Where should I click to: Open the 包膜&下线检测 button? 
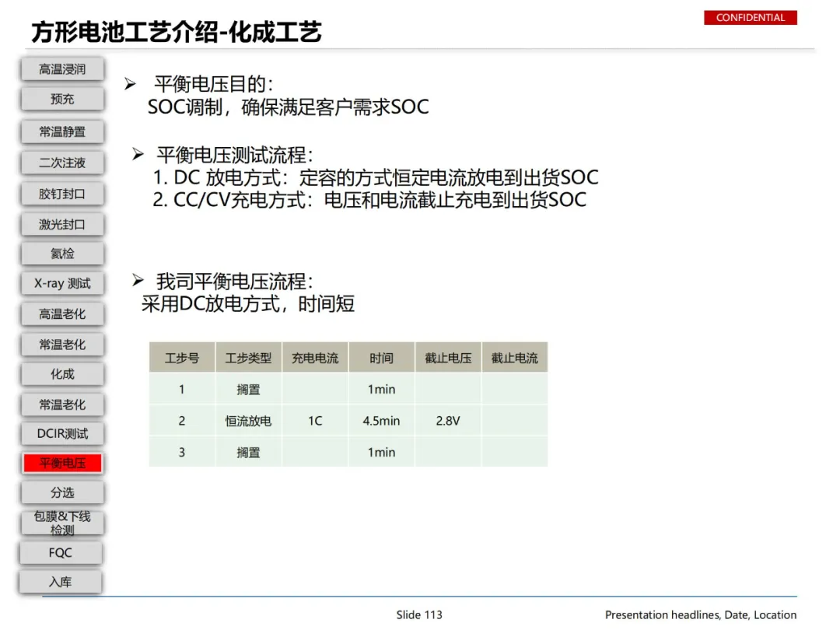(62, 523)
